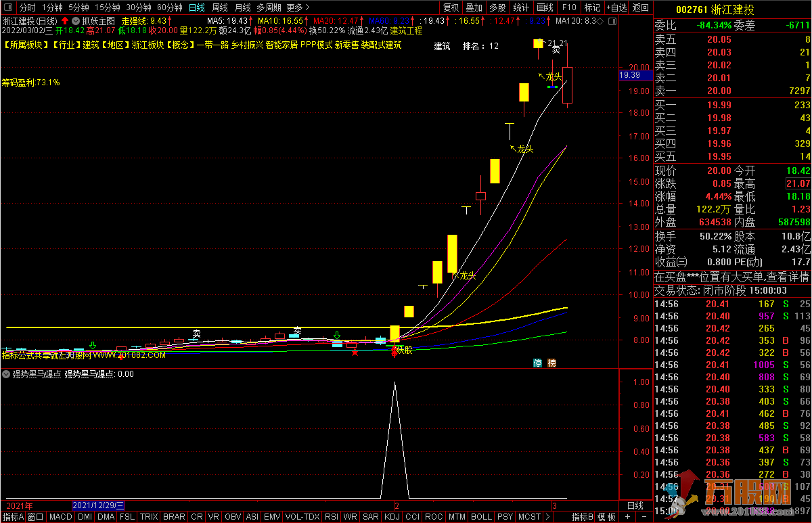Click the 返回 back button
The width and height of the screenshot is (812, 523).
pos(639,7)
